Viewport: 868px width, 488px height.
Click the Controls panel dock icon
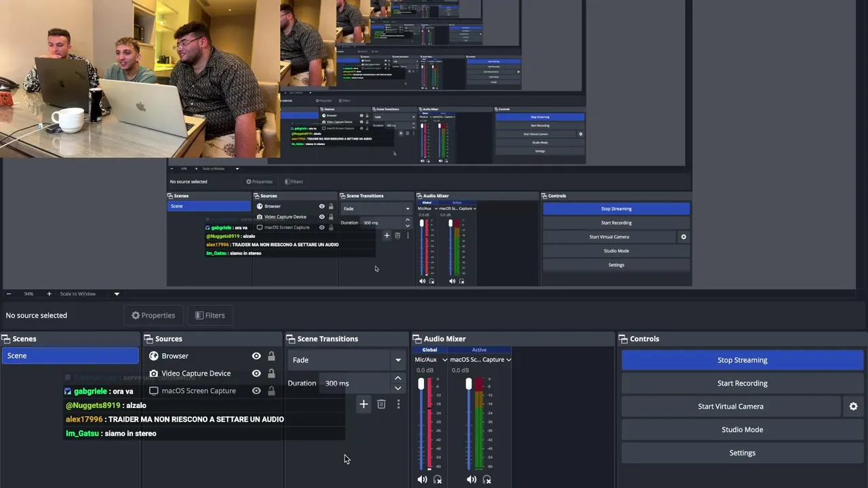[x=623, y=339]
